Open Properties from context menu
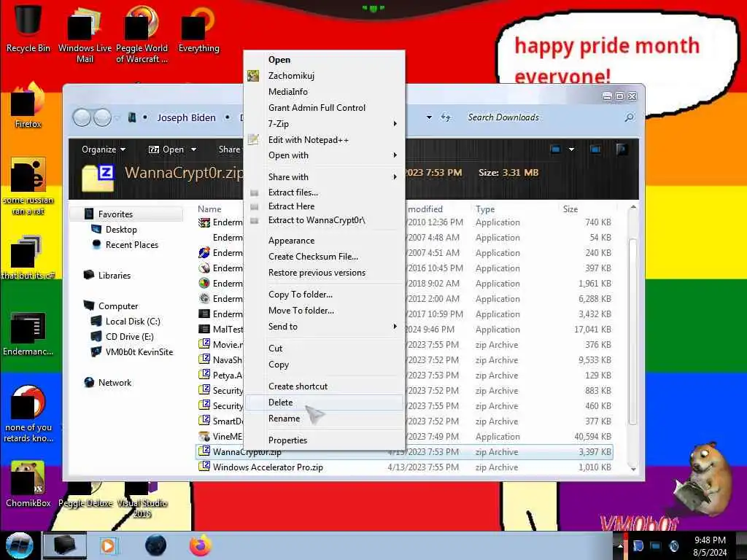The image size is (747, 560). coord(324,440)
